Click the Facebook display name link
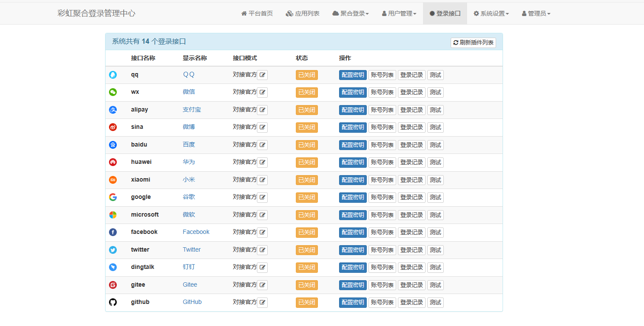This screenshot has height=326, width=644. tap(196, 232)
